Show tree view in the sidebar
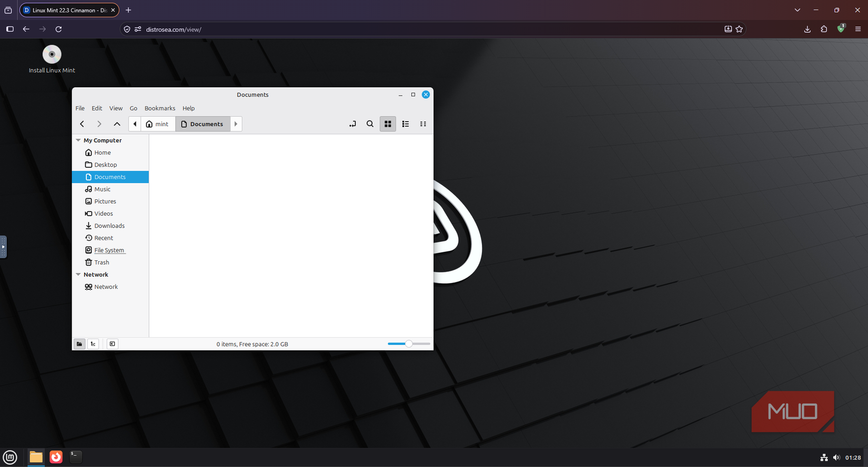Viewport: 868px width, 467px height. [x=93, y=344]
